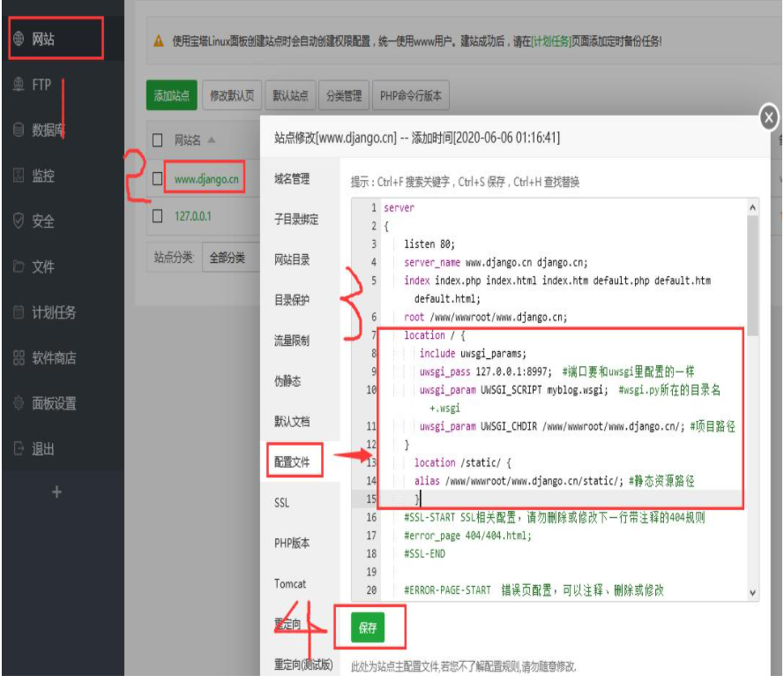Viewport: 784px width, 683px height.
Task: Click the 分类管理 button
Action: click(x=344, y=95)
